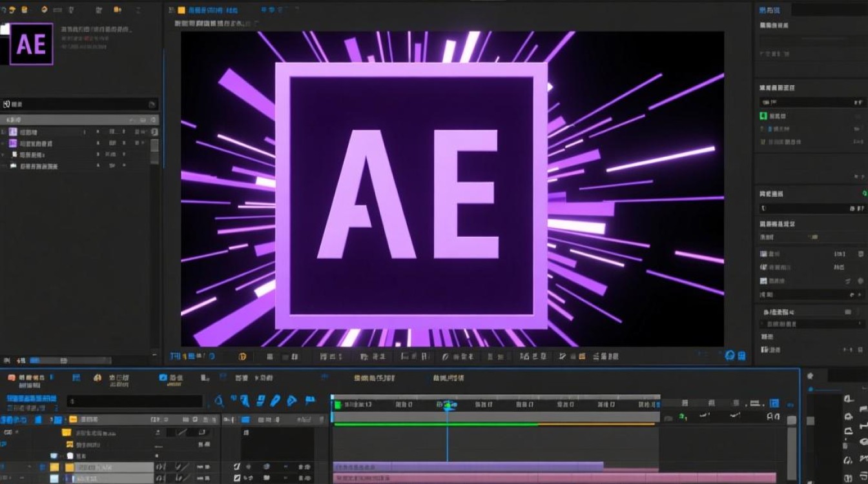Image resolution: width=868 pixels, height=484 pixels.
Task: Toggle the checkbox on the pink layer row
Action: 236,478
